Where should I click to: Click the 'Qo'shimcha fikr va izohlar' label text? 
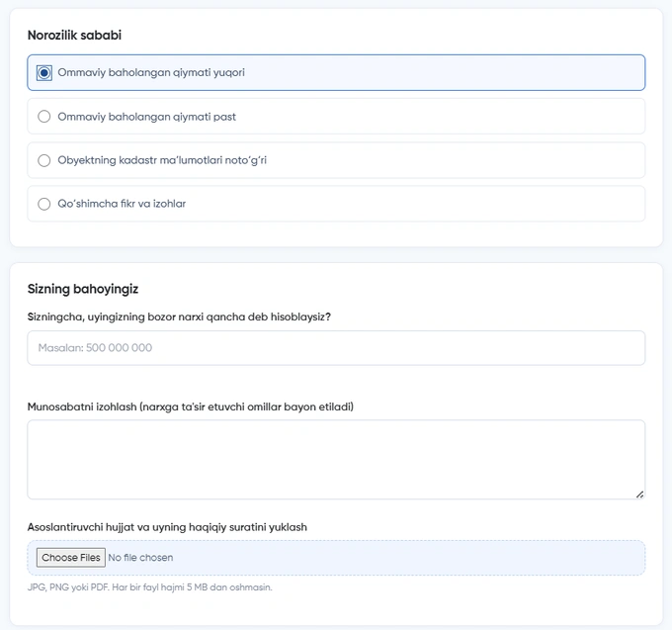tap(122, 204)
